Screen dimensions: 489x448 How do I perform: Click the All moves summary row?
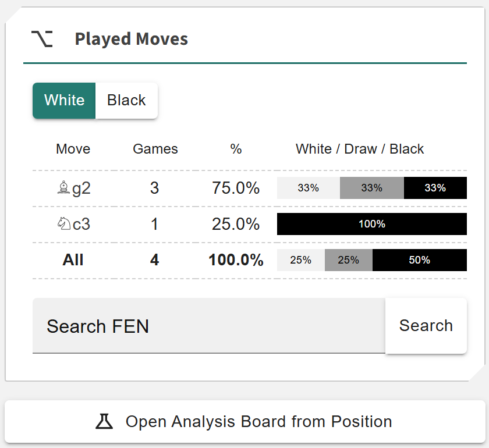click(x=154, y=260)
